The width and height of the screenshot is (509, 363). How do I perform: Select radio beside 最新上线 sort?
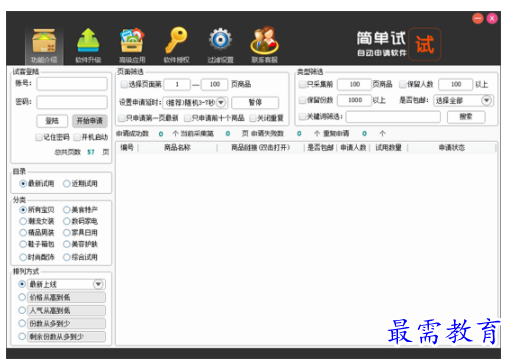pyautogui.click(x=22, y=284)
